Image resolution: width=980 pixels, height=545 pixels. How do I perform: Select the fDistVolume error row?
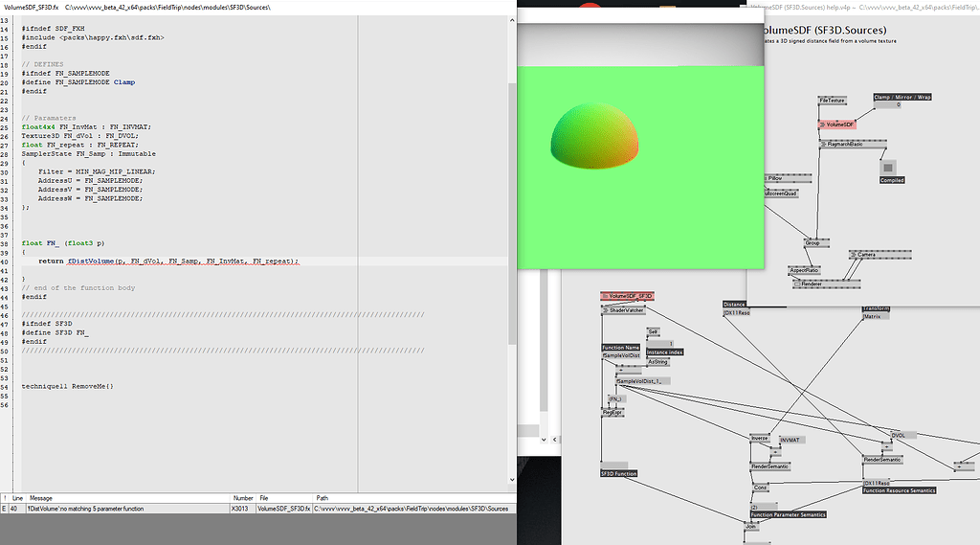144,509
